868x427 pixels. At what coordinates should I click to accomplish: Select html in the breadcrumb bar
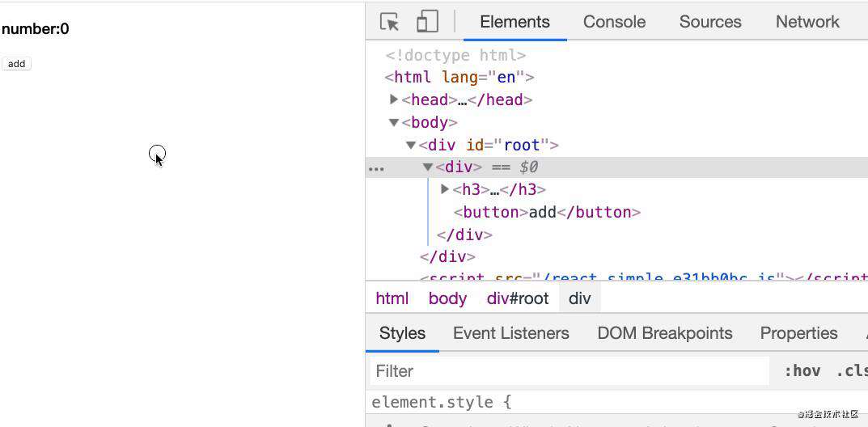coord(392,298)
